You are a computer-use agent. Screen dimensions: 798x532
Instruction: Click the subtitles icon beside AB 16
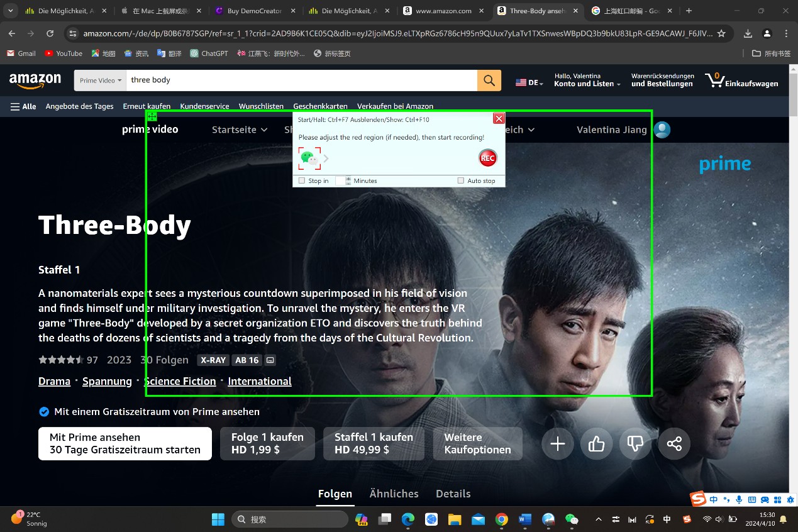pyautogui.click(x=270, y=360)
